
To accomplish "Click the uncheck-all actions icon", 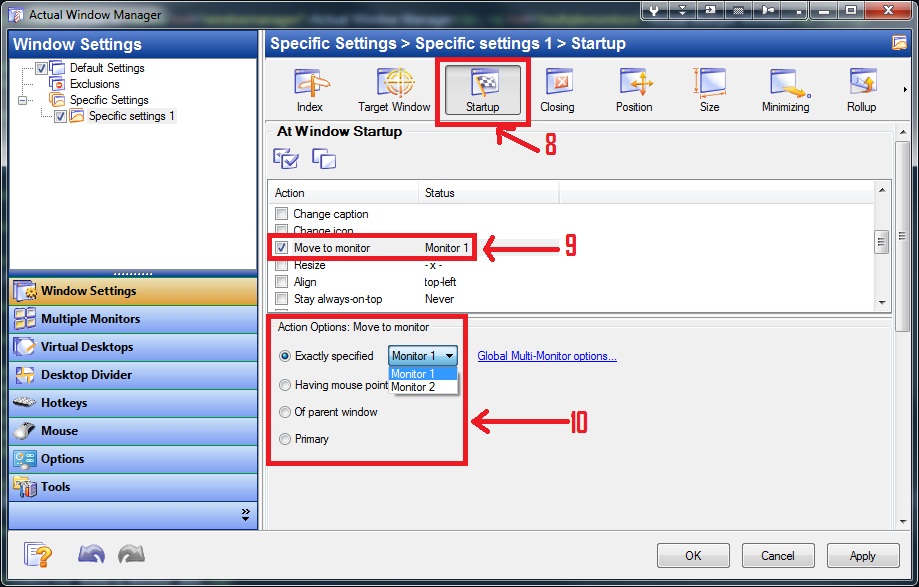I will pyautogui.click(x=324, y=159).
